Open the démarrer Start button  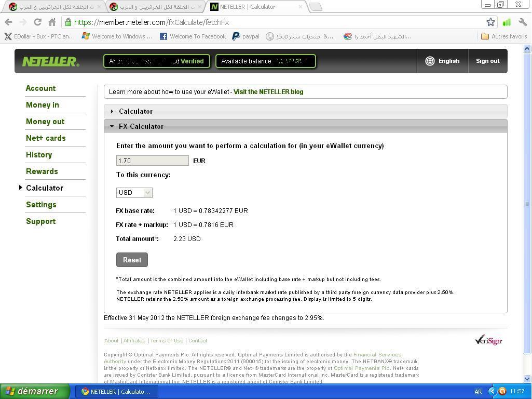point(35,392)
